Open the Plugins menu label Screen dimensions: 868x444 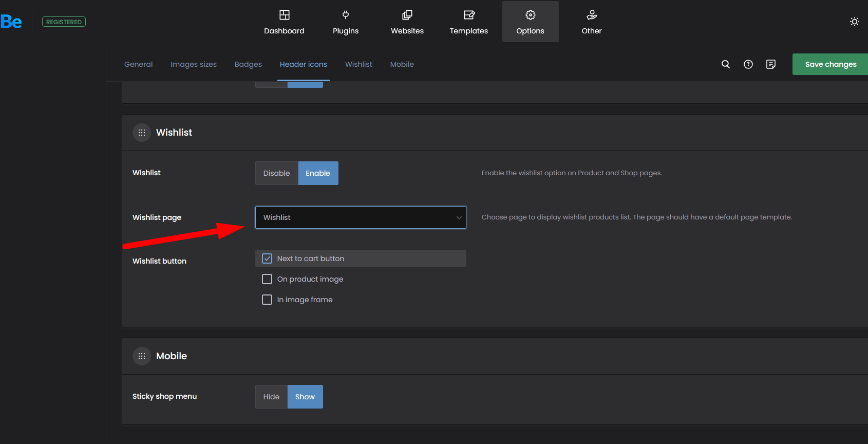pyautogui.click(x=346, y=31)
